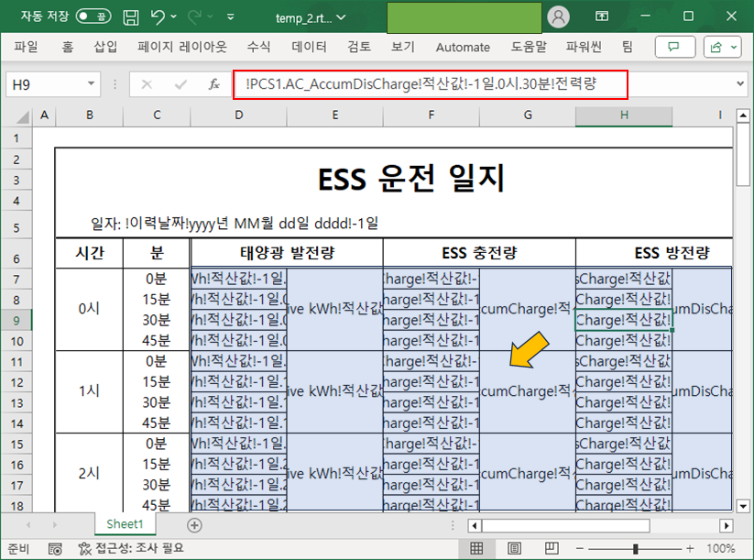Click the zoom slider handle
The width and height of the screenshot is (754, 560).
coord(635,549)
